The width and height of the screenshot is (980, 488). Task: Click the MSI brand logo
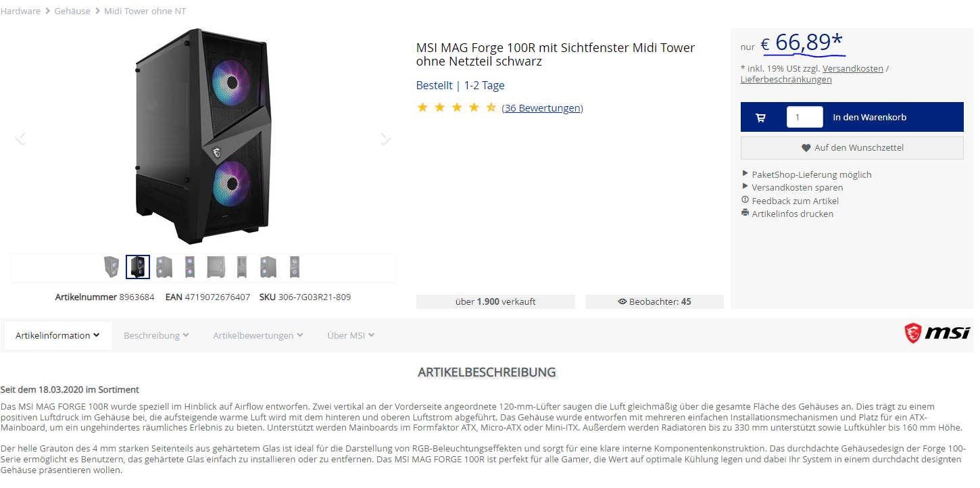[937, 333]
